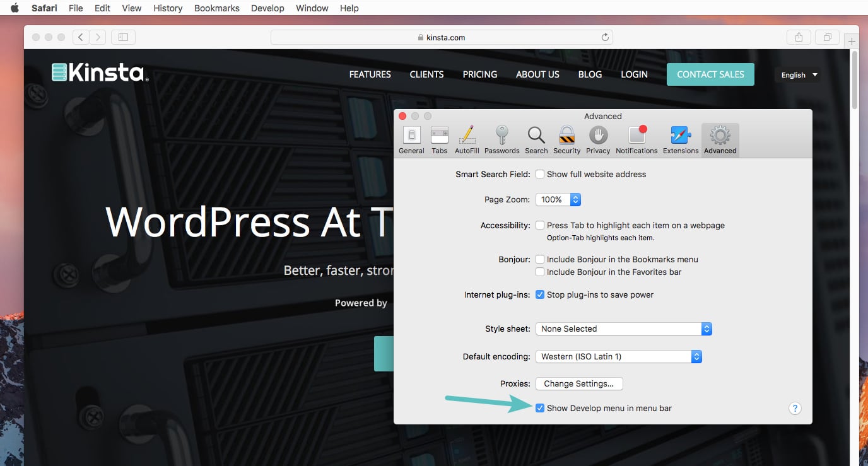Screen dimensions: 868x466
Task: Open the Privacy preferences pane
Action: [x=598, y=140]
